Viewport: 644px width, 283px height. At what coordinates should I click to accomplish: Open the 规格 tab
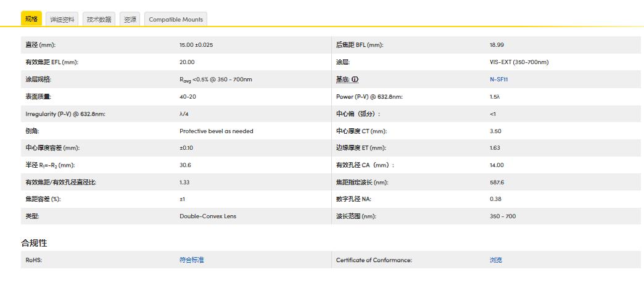click(31, 19)
